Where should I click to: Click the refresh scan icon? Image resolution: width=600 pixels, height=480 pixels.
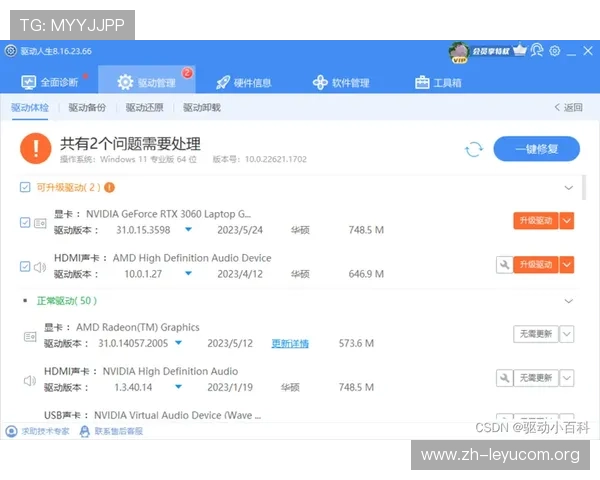474,149
